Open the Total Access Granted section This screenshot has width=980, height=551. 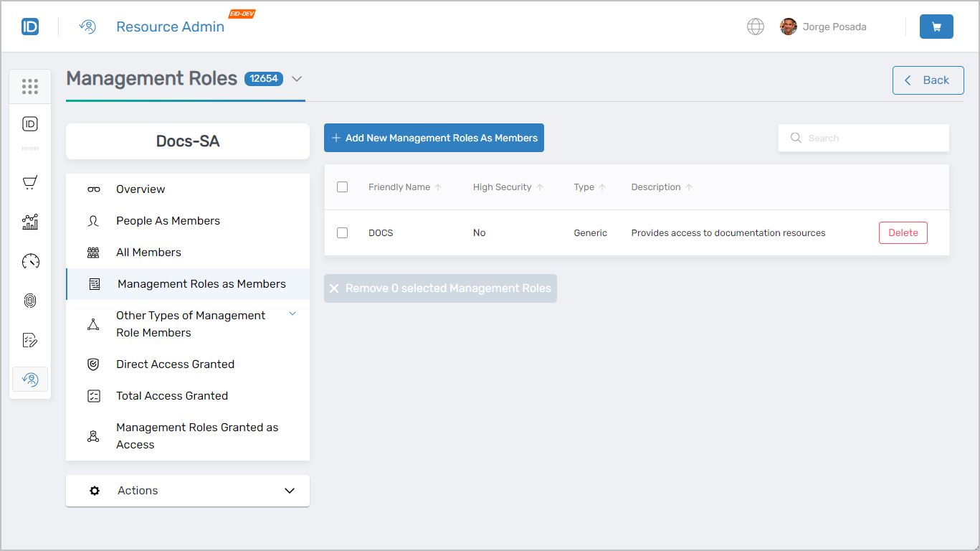coord(172,395)
